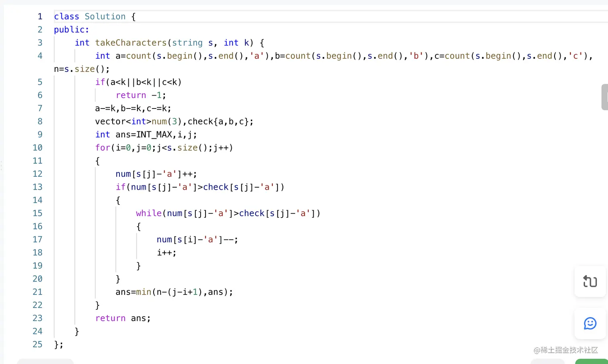This screenshot has width=608, height=364.
Task: Click 'takeCharacters' function name
Action: click(x=131, y=43)
